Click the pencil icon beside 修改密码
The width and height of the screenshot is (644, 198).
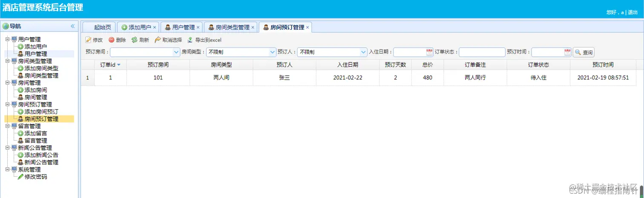point(20,177)
